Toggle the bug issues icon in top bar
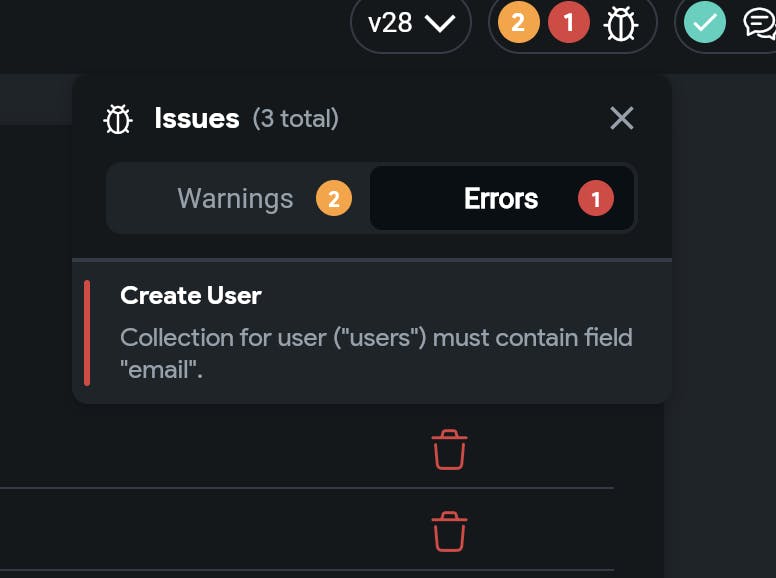 click(x=620, y=24)
